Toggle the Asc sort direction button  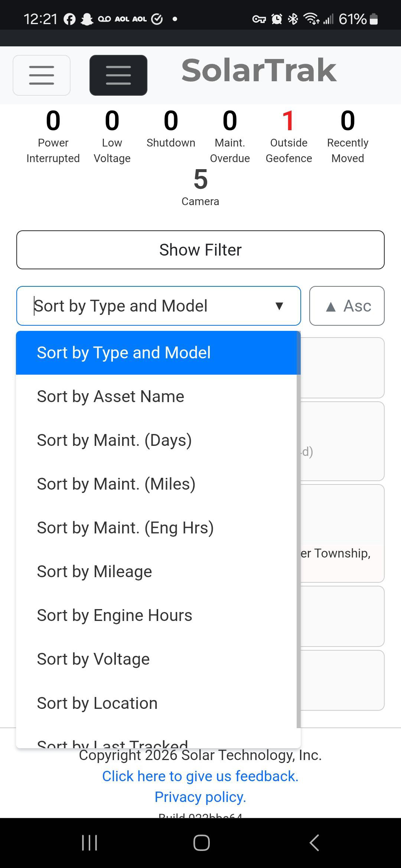pos(347,306)
